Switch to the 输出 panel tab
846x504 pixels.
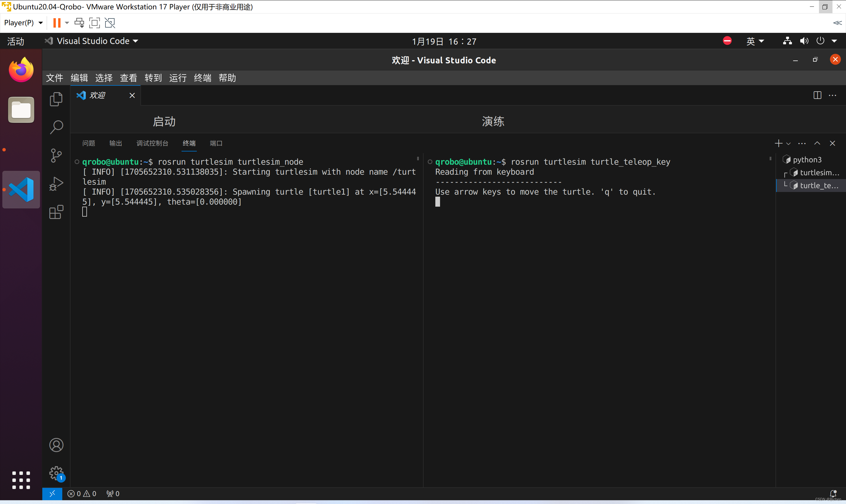pos(115,143)
